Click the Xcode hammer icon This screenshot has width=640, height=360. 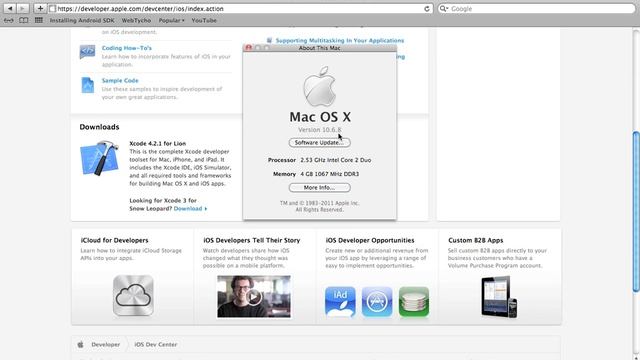click(99, 158)
